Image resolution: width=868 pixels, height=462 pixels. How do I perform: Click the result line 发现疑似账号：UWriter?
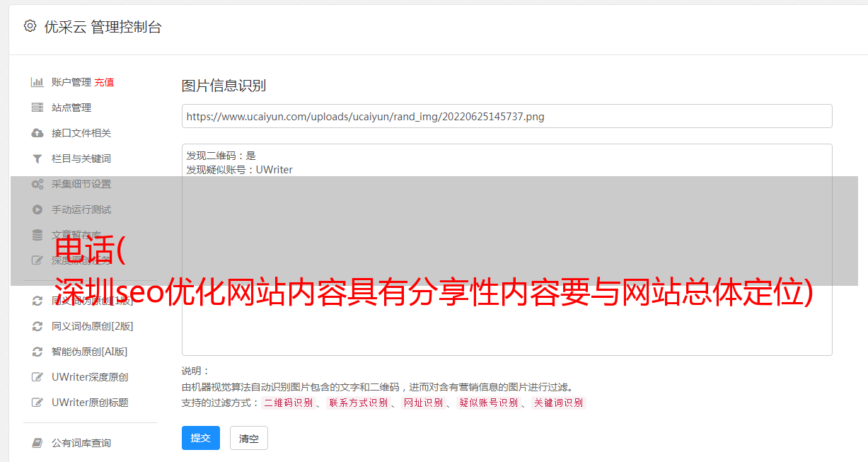[x=240, y=170]
